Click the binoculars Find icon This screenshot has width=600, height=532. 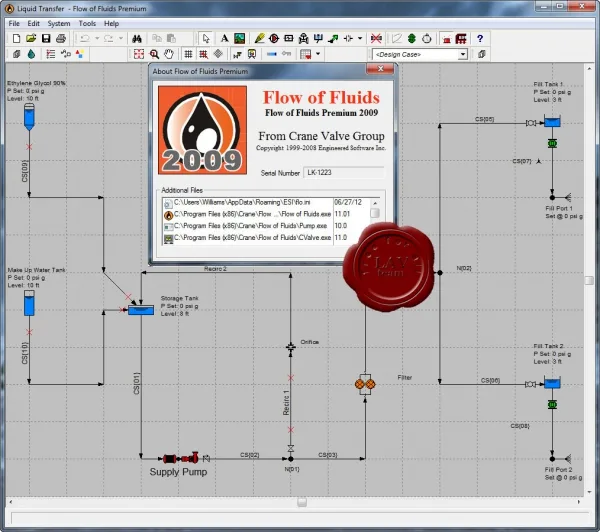click(137, 38)
